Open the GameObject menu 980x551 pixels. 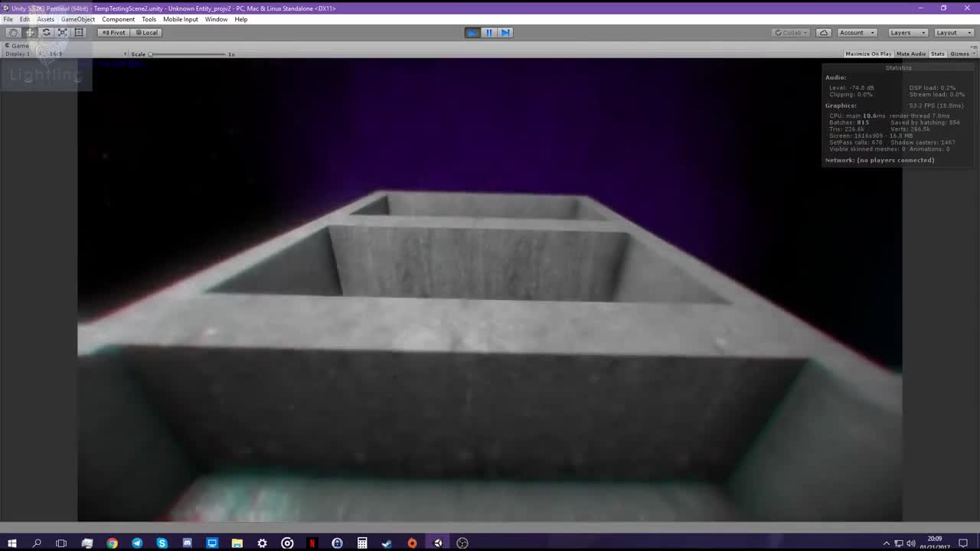coord(77,19)
